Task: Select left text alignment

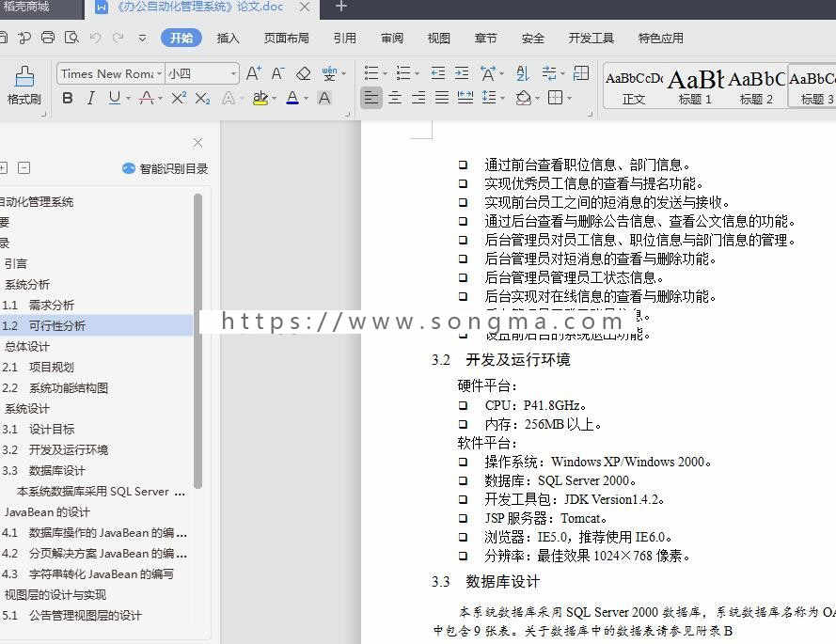Action: point(371,98)
